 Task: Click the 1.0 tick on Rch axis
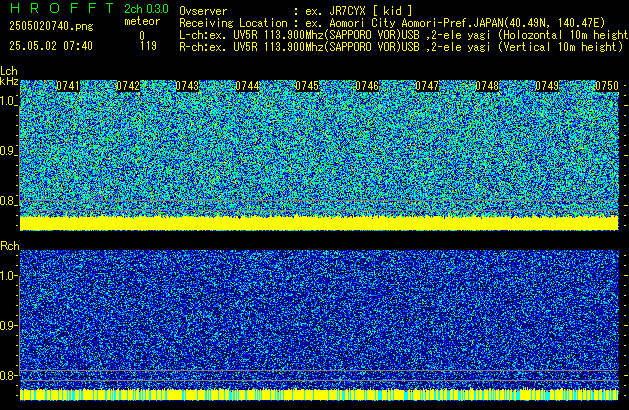pyautogui.click(x=8, y=276)
